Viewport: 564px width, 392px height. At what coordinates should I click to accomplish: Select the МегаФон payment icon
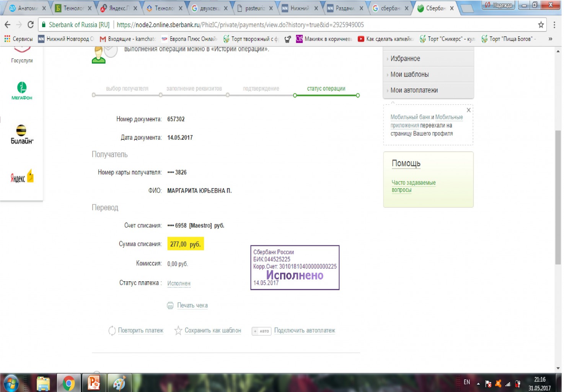coord(22,91)
